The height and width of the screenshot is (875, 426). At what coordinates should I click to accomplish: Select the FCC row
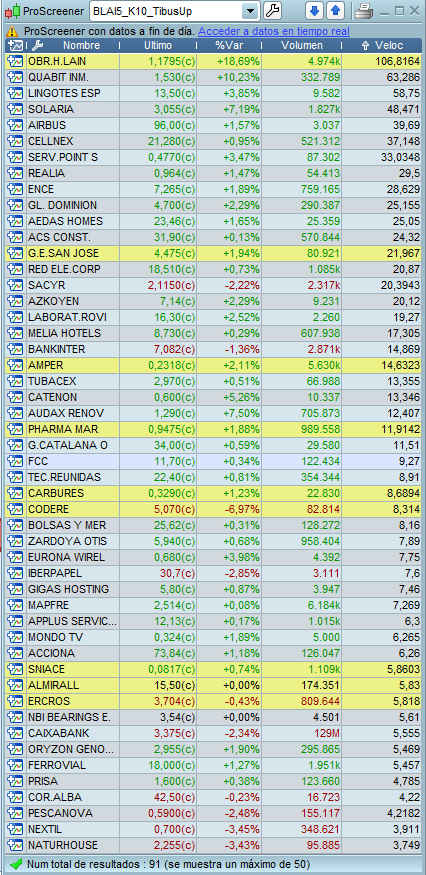214,461
